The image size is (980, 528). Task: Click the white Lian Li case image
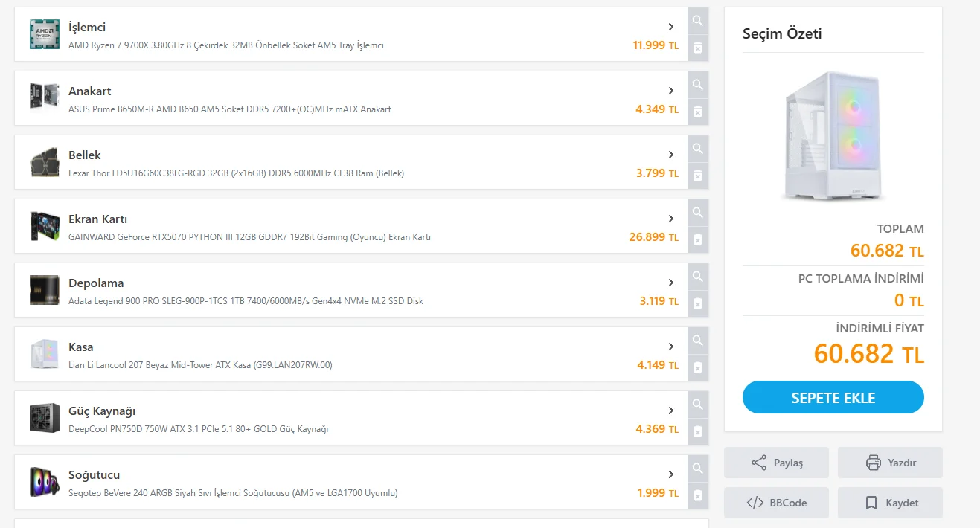[833, 136]
